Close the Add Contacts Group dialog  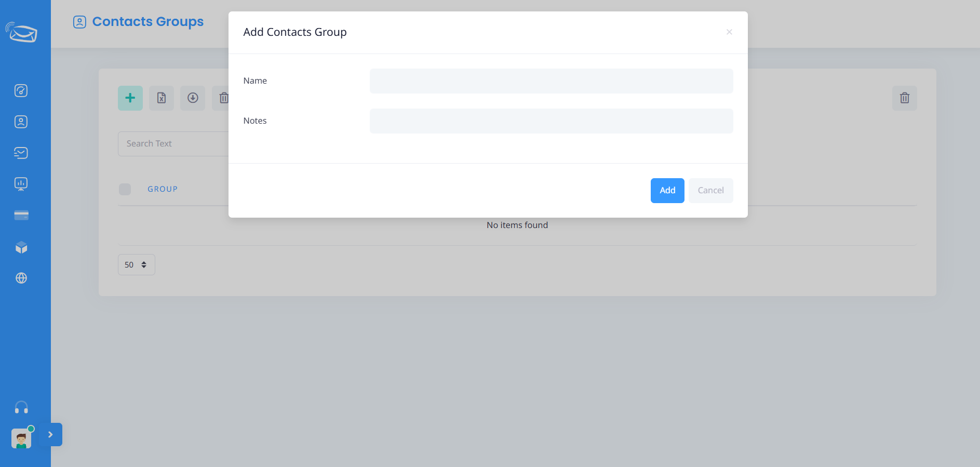(x=729, y=32)
